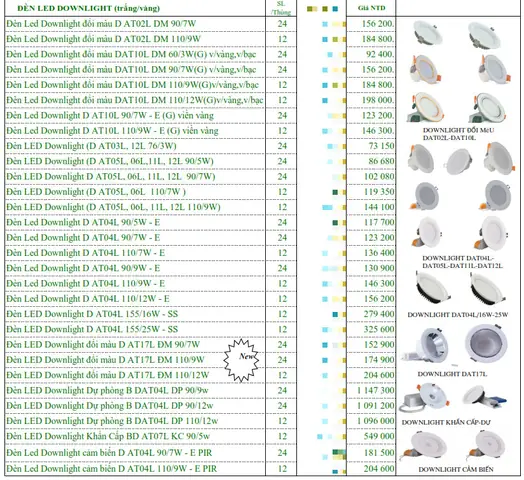Screen dimensions: 524x480
Task: Select row 'D AT04L 90/5W - E'
Action: (83, 223)
